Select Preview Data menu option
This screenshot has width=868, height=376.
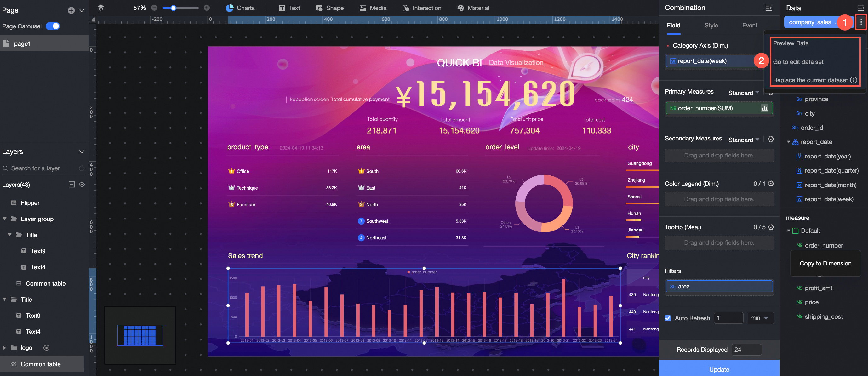point(791,43)
